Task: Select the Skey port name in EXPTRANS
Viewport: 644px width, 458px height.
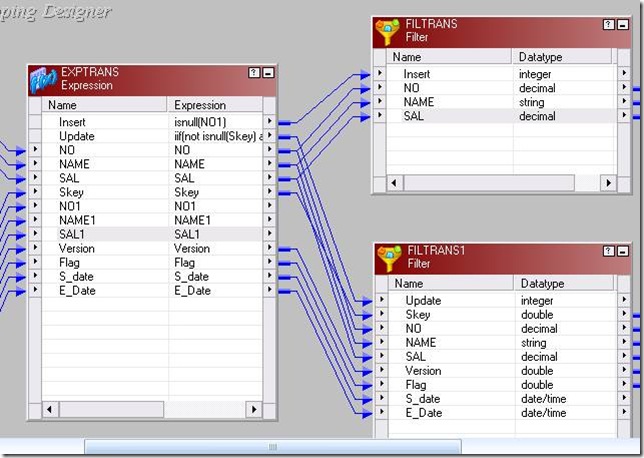Action: [71, 192]
